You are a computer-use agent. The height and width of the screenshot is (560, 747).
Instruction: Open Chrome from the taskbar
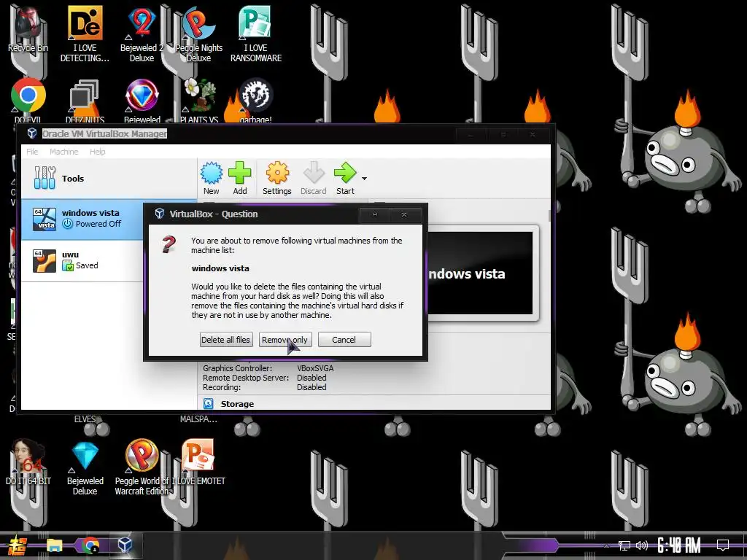pos(90,545)
